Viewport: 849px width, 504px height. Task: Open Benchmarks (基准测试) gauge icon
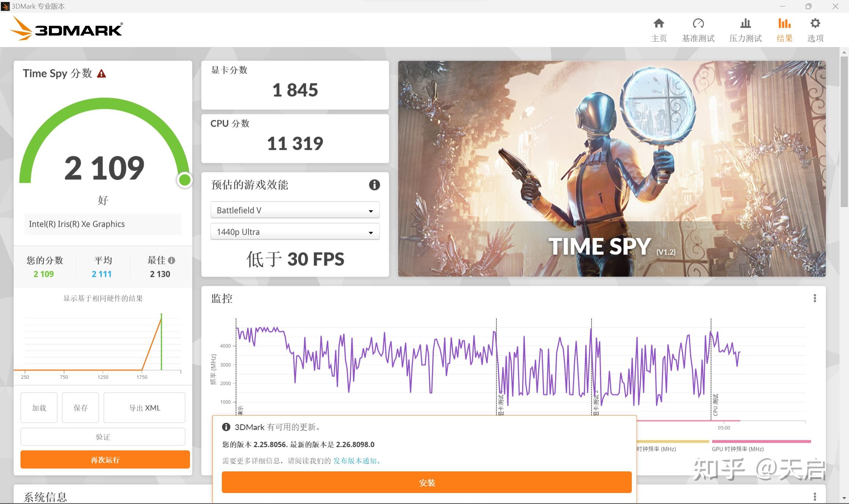(x=698, y=24)
